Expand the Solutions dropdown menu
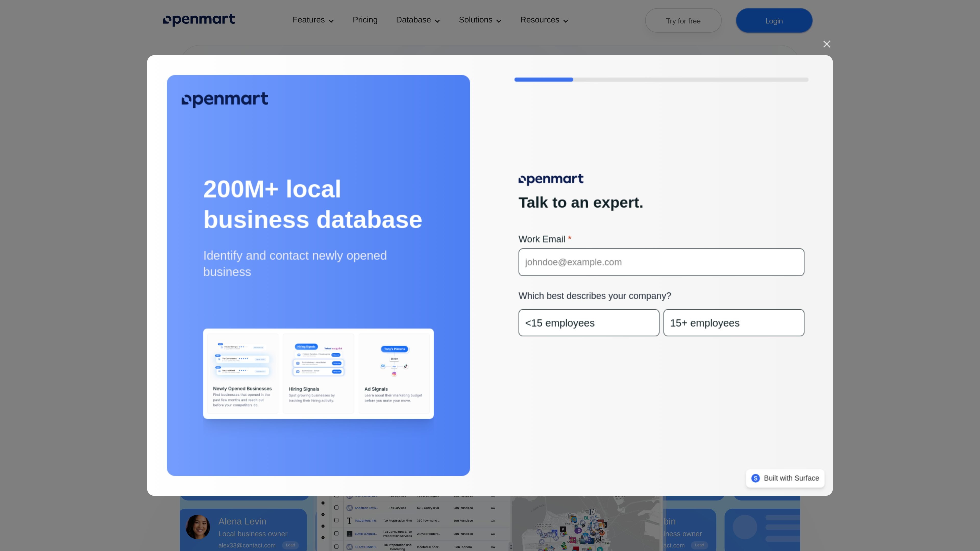Screen dimensions: 980x551 (480, 20)
